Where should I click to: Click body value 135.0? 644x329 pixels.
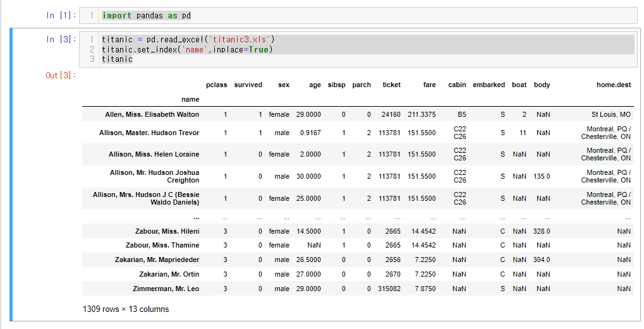[542, 176]
